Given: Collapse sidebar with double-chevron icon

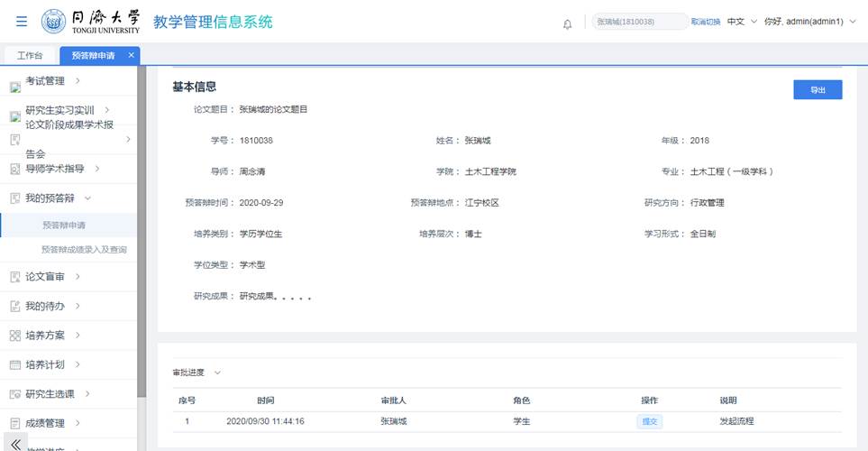Looking at the screenshot, I should click(15, 444).
